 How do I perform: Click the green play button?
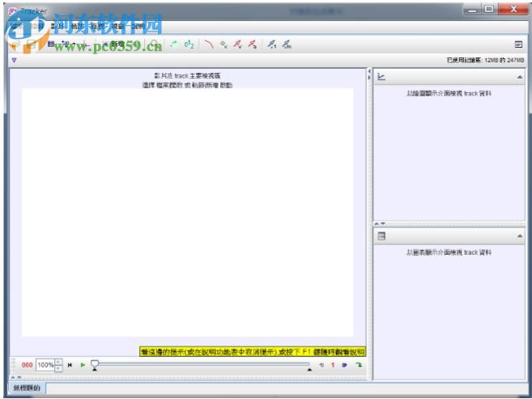83,365
